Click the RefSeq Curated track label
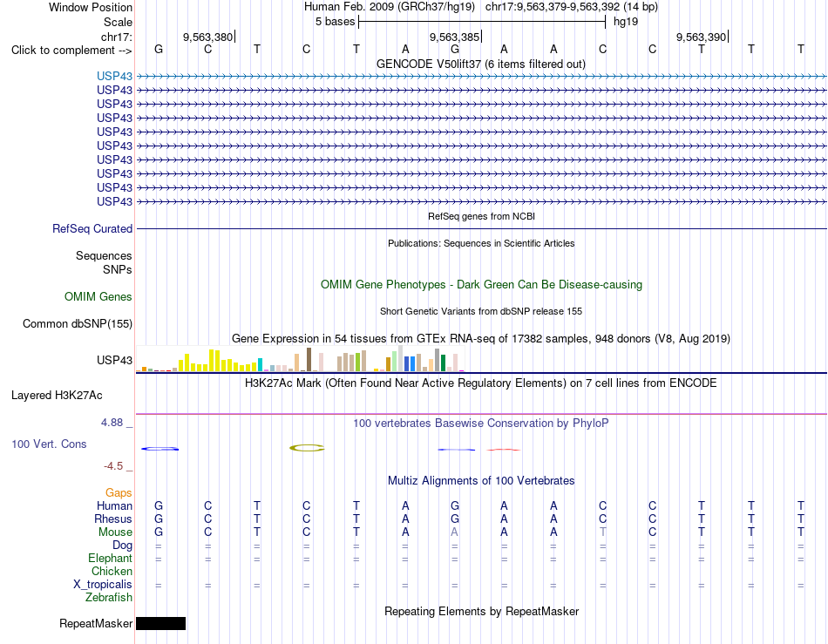828x644 pixels. pos(92,228)
